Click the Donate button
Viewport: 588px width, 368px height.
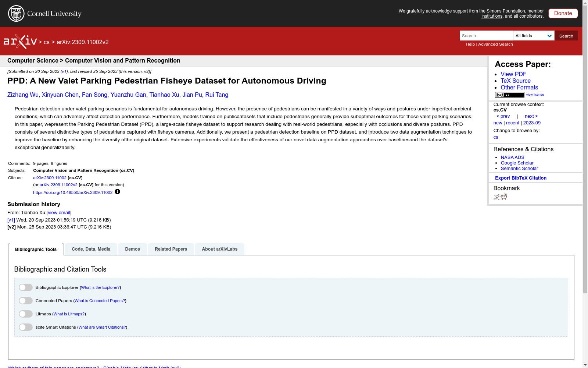pos(563,13)
